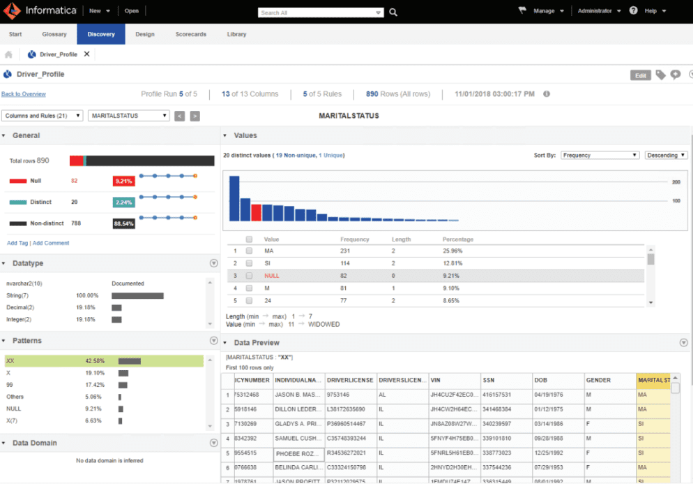Switch to the Glossary tab
Screen dimensions: 693x487
[x=54, y=34]
